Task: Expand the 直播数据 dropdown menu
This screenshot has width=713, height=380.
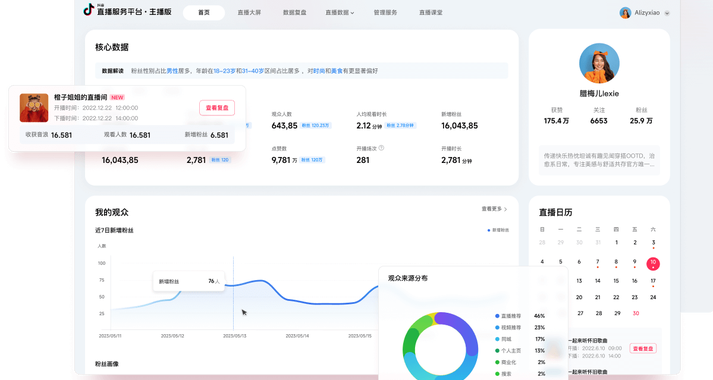Action: 340,13
